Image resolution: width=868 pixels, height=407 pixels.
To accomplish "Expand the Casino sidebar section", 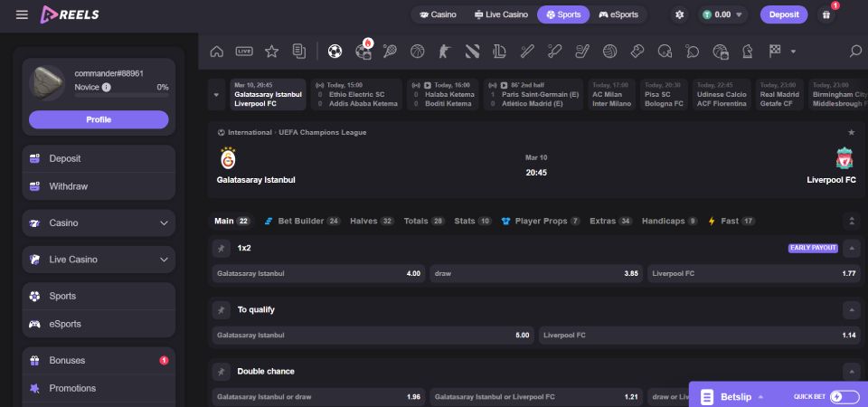I will point(99,223).
